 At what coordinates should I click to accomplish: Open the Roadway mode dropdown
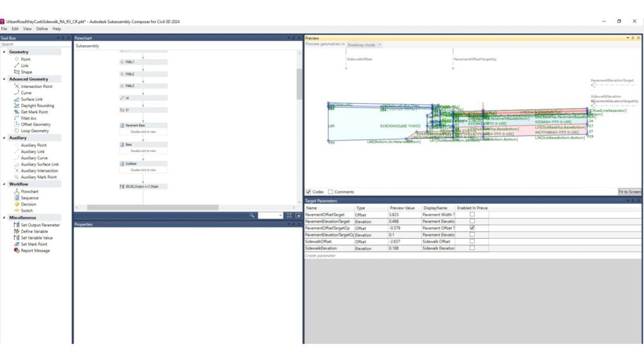click(365, 45)
